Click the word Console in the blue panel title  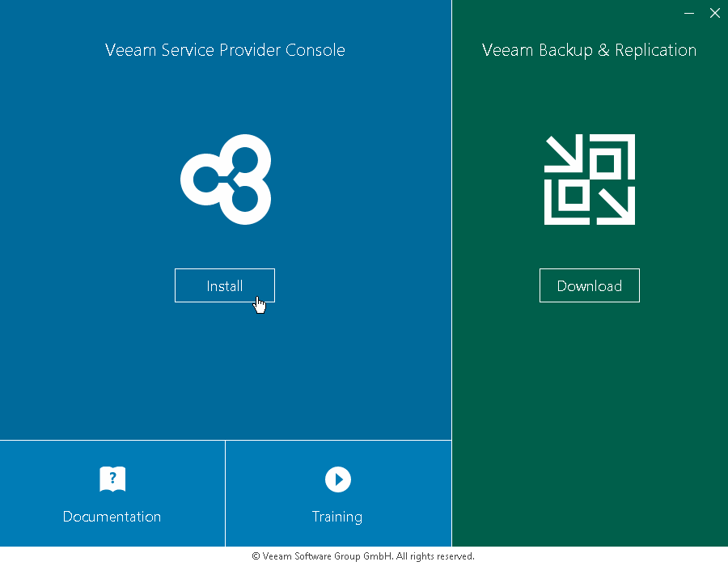click(x=315, y=50)
